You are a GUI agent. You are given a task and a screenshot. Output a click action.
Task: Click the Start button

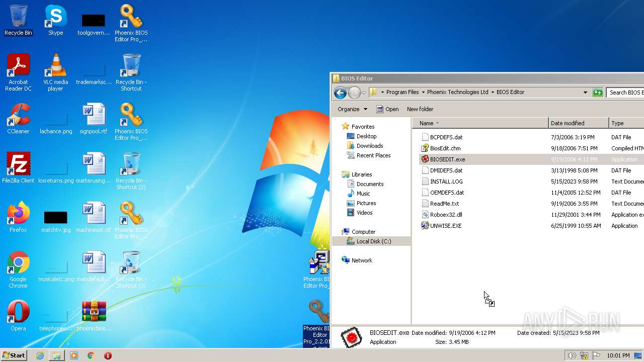(x=14, y=355)
